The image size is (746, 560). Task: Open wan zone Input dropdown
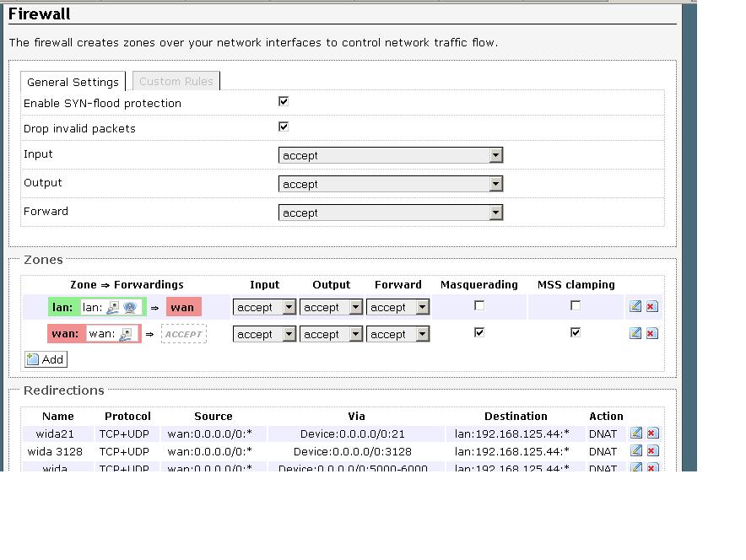click(x=264, y=334)
